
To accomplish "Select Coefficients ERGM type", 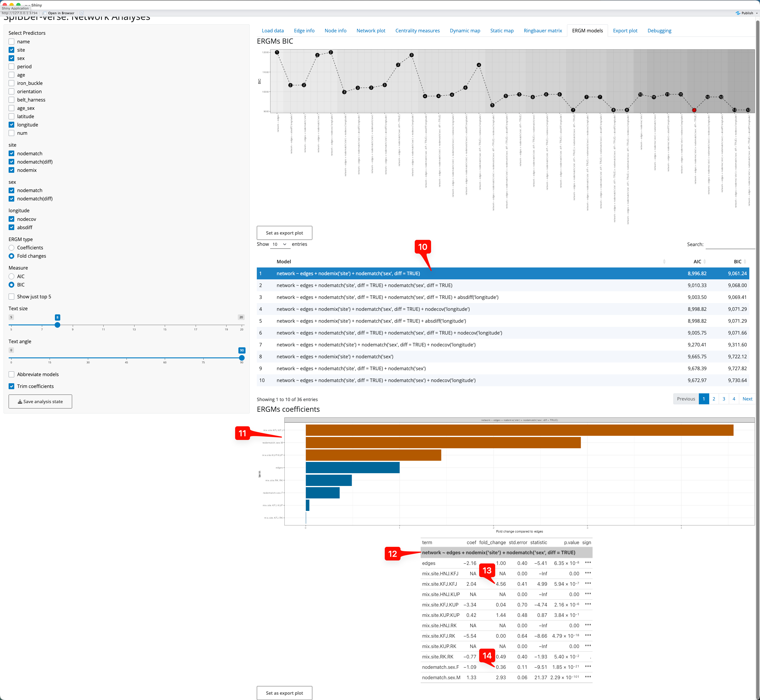I will click(11, 248).
